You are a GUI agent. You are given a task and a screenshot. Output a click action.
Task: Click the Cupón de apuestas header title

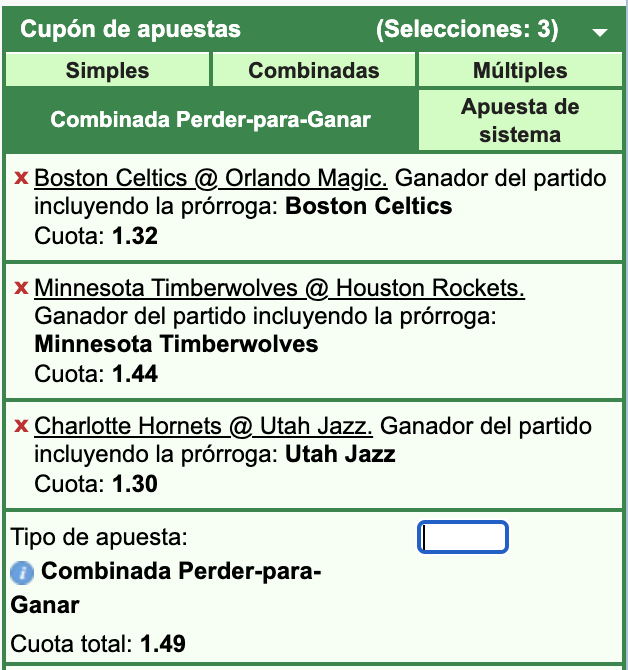coord(131,30)
